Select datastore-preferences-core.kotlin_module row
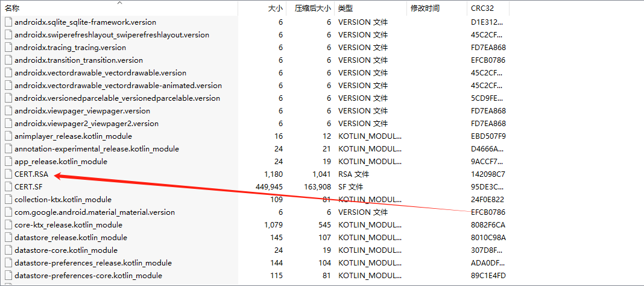This screenshot has height=286, width=644. pyautogui.click(x=88, y=276)
